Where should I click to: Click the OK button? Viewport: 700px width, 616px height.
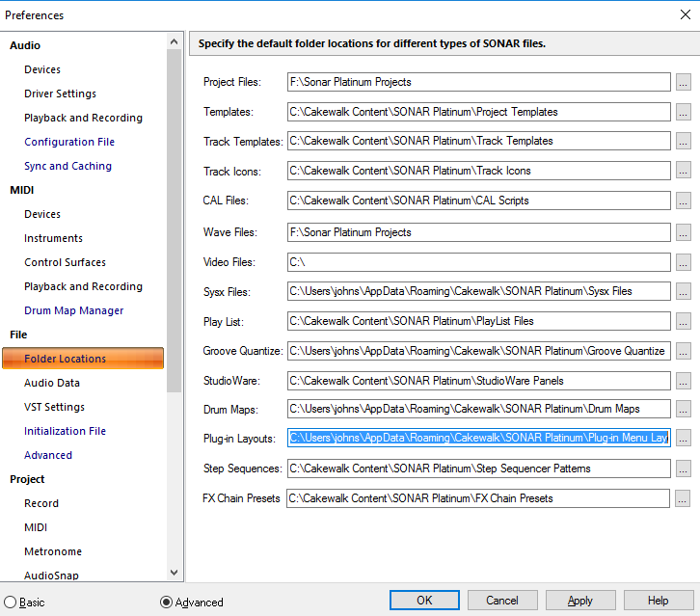pyautogui.click(x=424, y=601)
